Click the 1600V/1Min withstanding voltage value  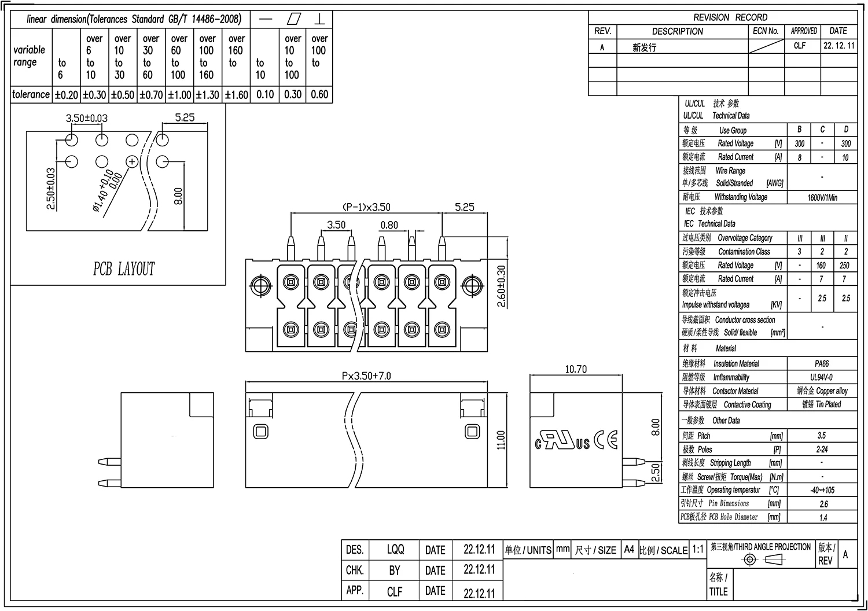coord(822,197)
